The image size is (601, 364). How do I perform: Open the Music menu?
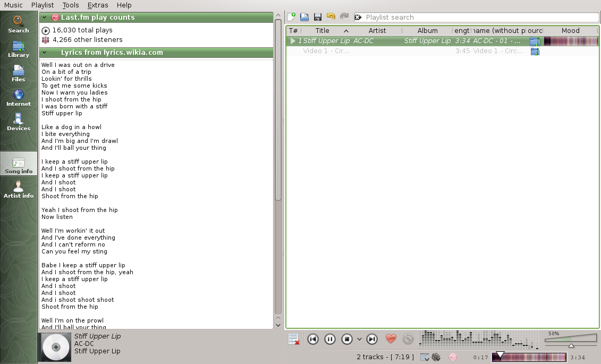click(x=13, y=5)
